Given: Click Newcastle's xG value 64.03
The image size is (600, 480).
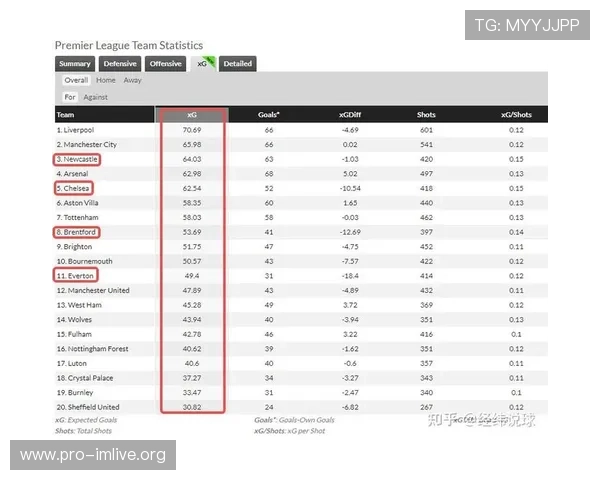Looking at the screenshot, I should coord(192,159).
